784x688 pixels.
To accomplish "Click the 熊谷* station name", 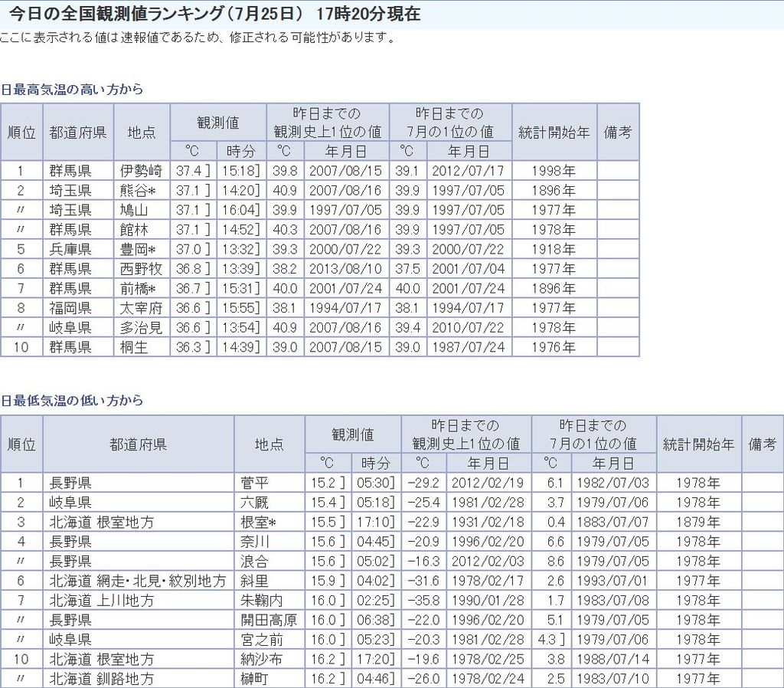I will (x=141, y=190).
